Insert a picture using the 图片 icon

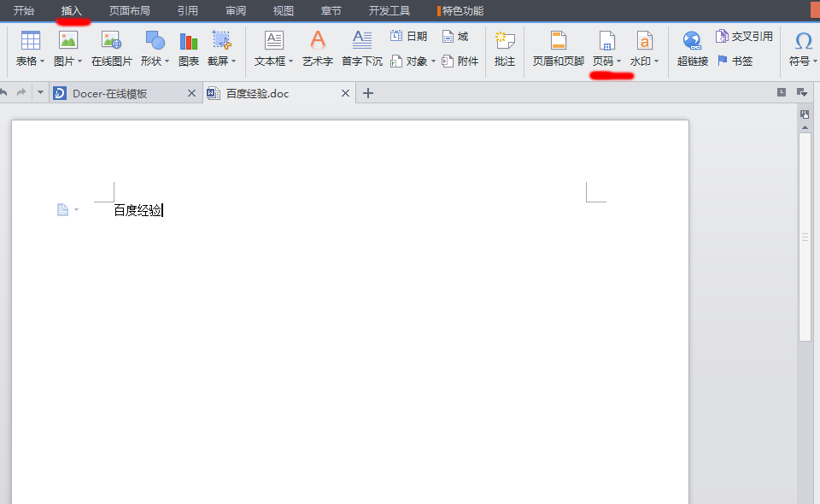[x=68, y=41]
